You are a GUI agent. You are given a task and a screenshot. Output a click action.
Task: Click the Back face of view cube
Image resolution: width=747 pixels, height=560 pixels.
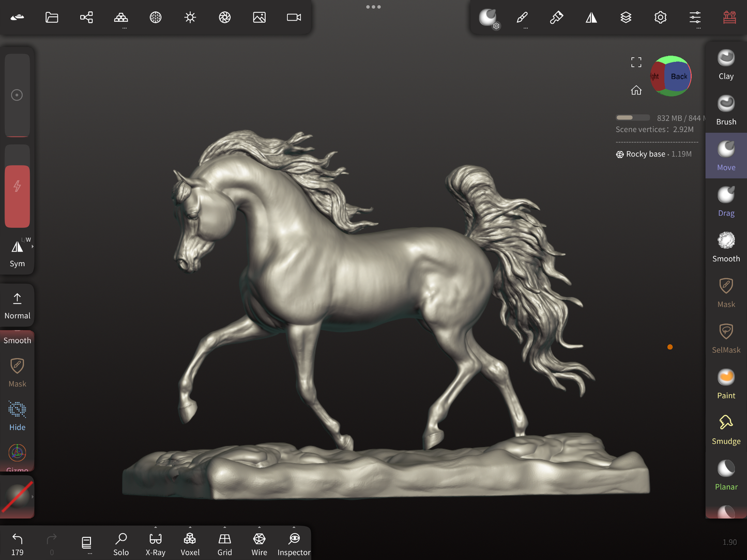[678, 76]
